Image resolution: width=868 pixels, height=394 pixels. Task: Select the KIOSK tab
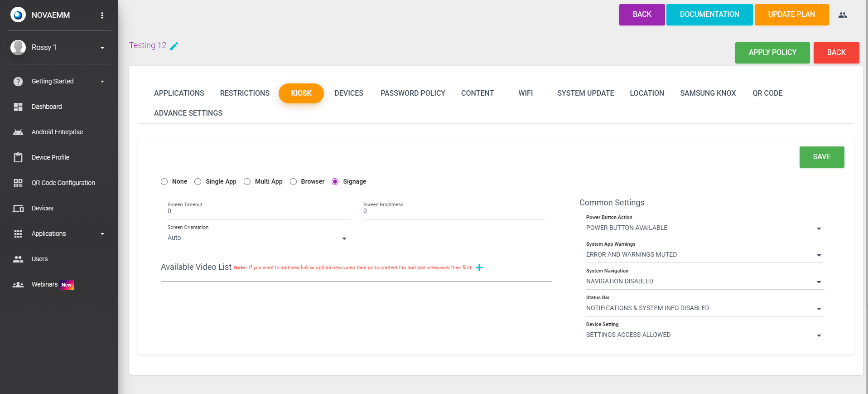pyautogui.click(x=301, y=93)
